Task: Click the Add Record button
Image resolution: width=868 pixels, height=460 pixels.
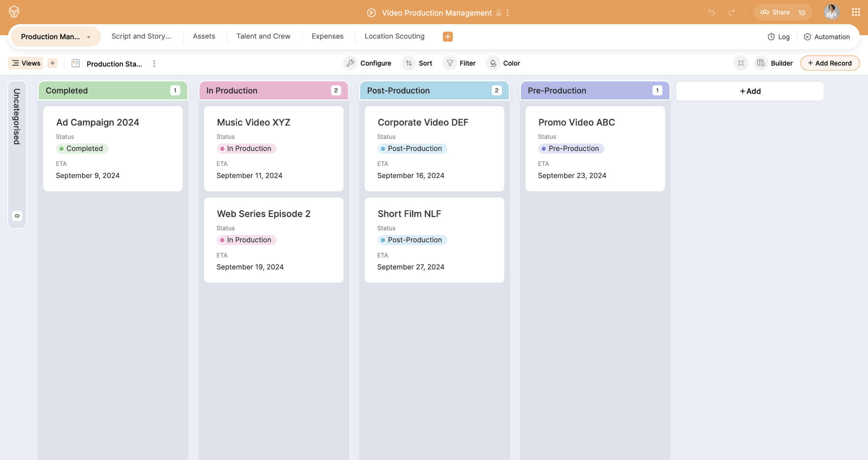Action: click(x=830, y=63)
